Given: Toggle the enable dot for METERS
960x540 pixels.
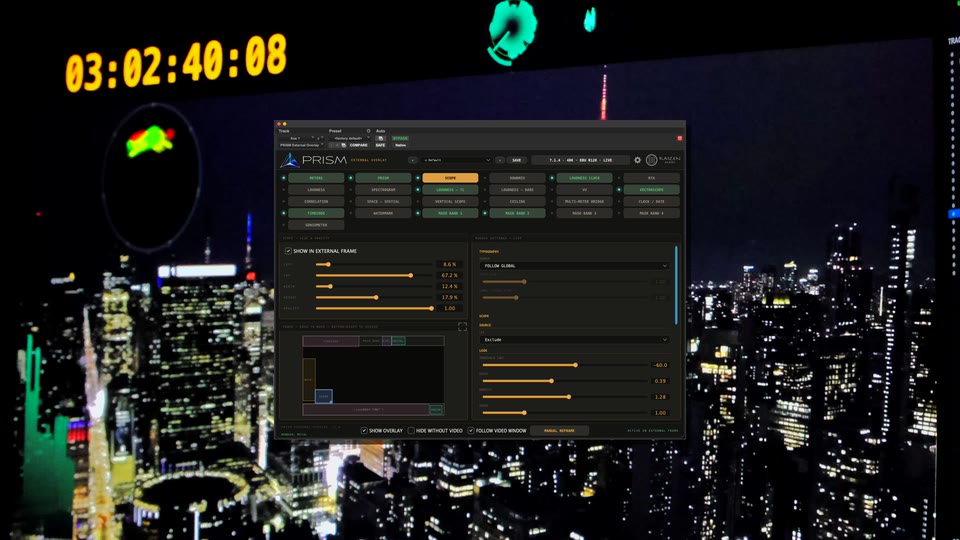Looking at the screenshot, I should point(283,178).
